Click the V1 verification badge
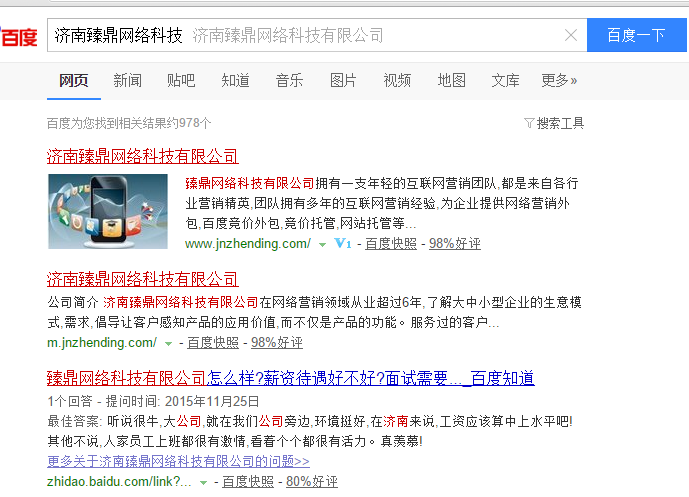The width and height of the screenshot is (689, 497). (343, 243)
